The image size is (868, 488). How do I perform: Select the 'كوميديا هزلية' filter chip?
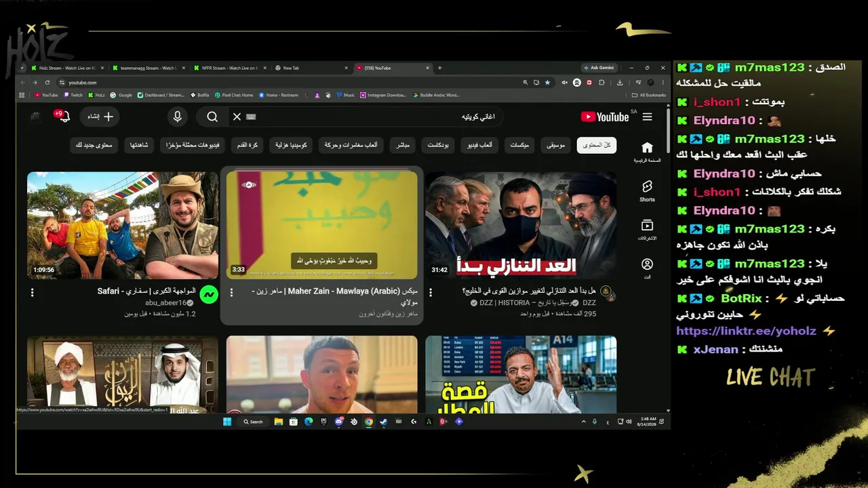(291, 145)
